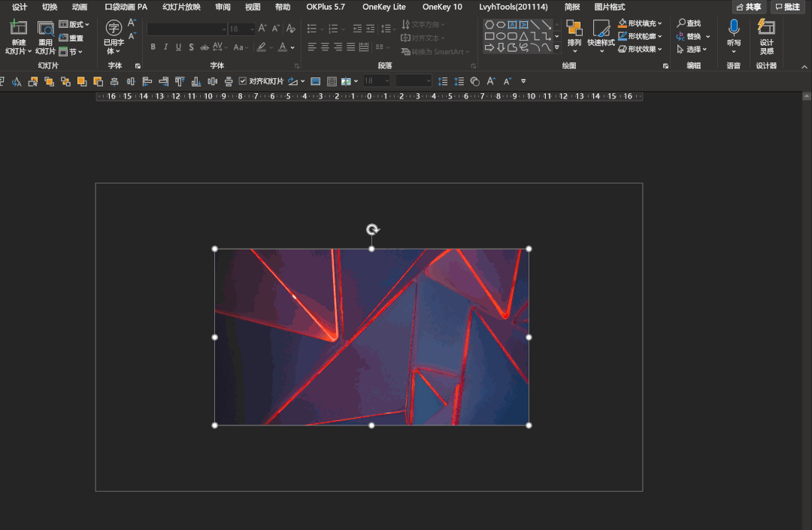Screen dimensions: 812x530
Task: Click the align top icon in quick toolbar
Action: pos(180,81)
